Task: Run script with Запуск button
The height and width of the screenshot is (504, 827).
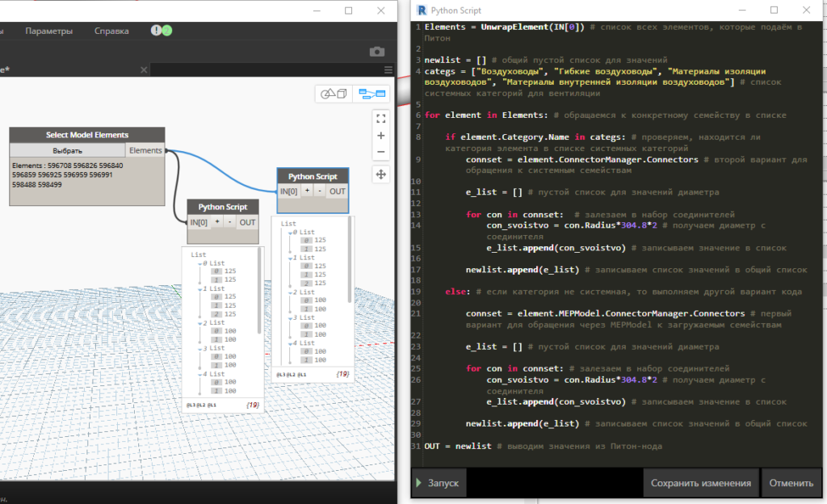Action: [439, 483]
